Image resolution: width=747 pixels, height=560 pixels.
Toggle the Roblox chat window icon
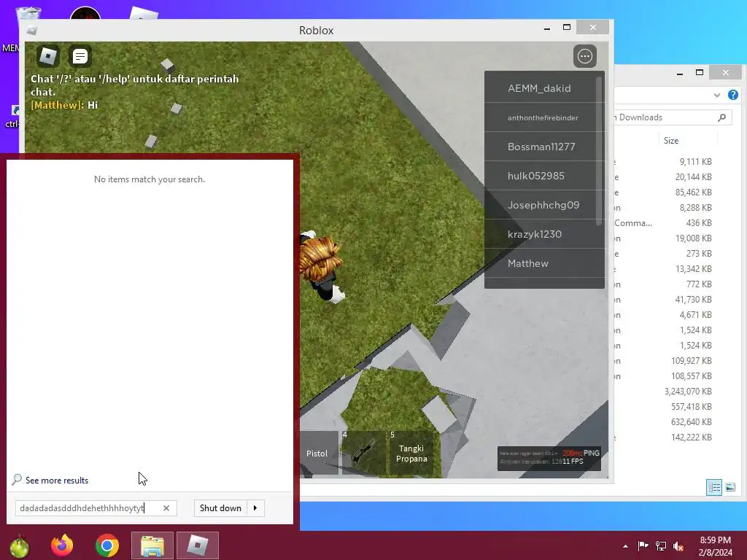(x=80, y=56)
